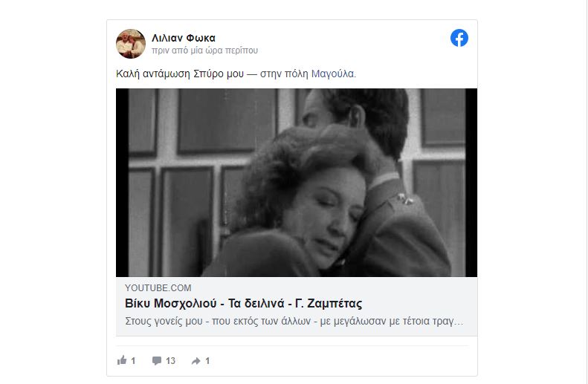Click the post text Καλή αντάμωση
The width and height of the screenshot is (588, 384).
tap(153, 74)
